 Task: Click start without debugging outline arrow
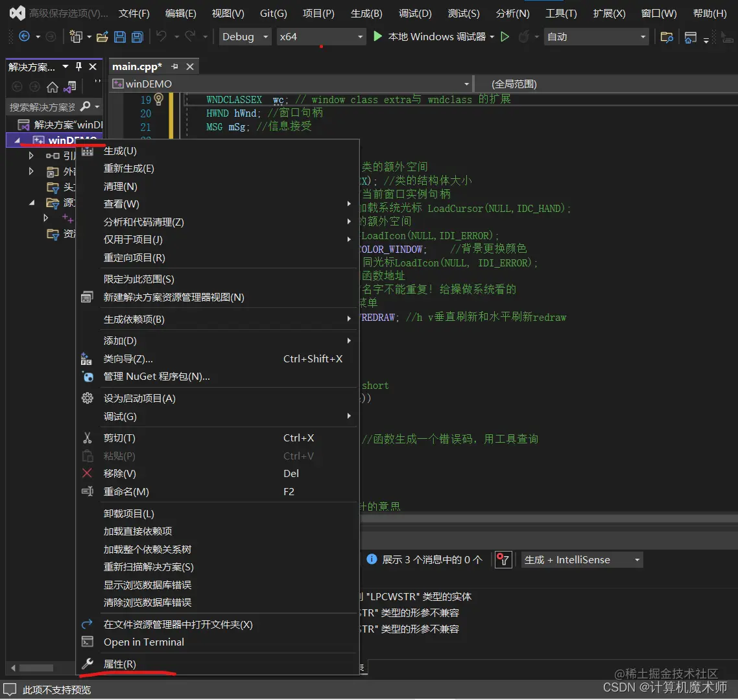click(x=505, y=36)
